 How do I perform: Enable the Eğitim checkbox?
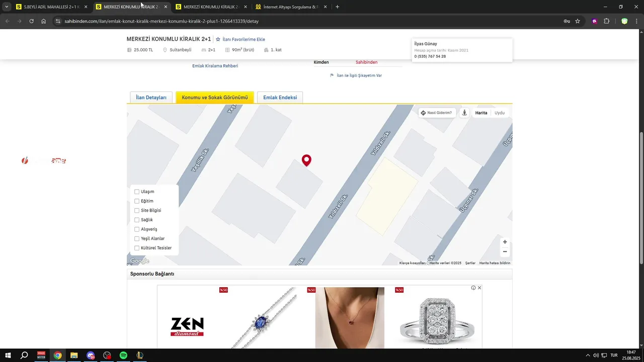click(137, 201)
